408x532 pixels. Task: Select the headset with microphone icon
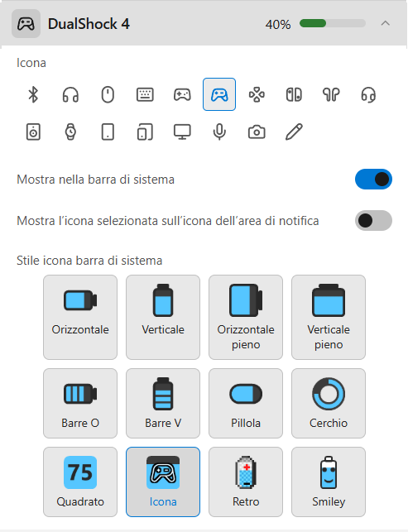point(368,94)
